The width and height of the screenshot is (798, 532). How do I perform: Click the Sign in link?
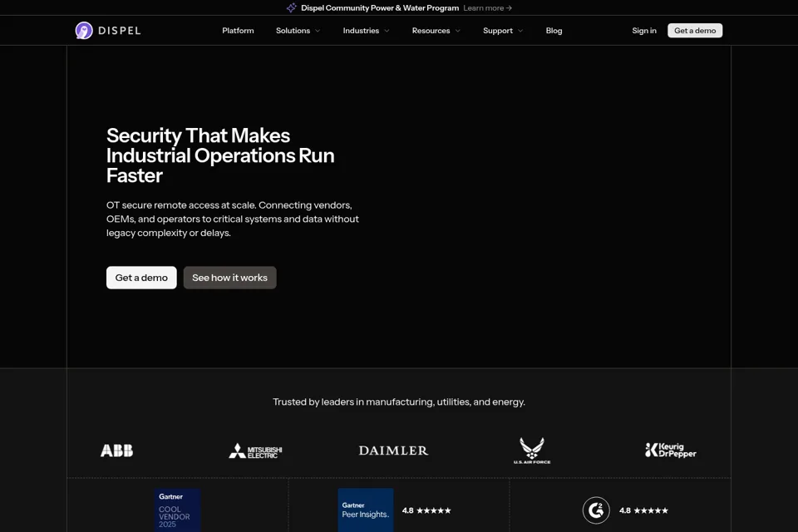coord(643,31)
